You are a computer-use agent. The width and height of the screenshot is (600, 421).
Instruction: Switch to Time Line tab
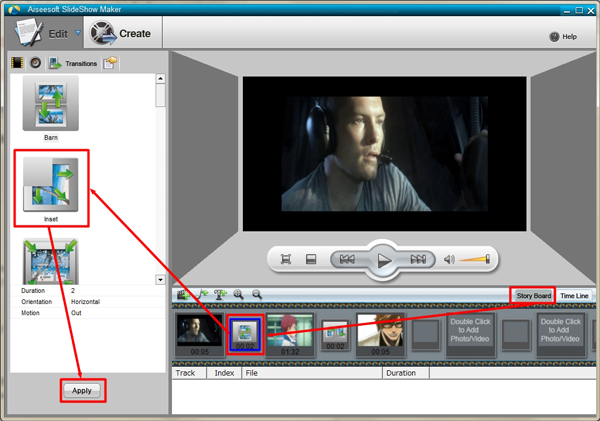[575, 296]
